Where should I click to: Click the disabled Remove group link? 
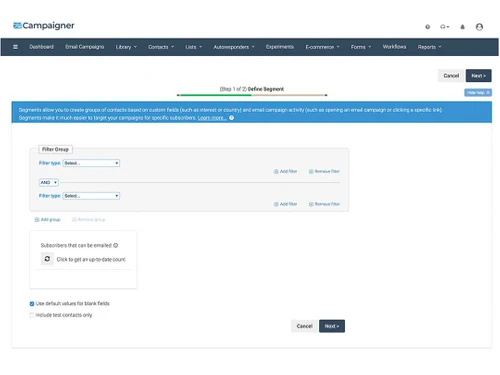point(89,220)
